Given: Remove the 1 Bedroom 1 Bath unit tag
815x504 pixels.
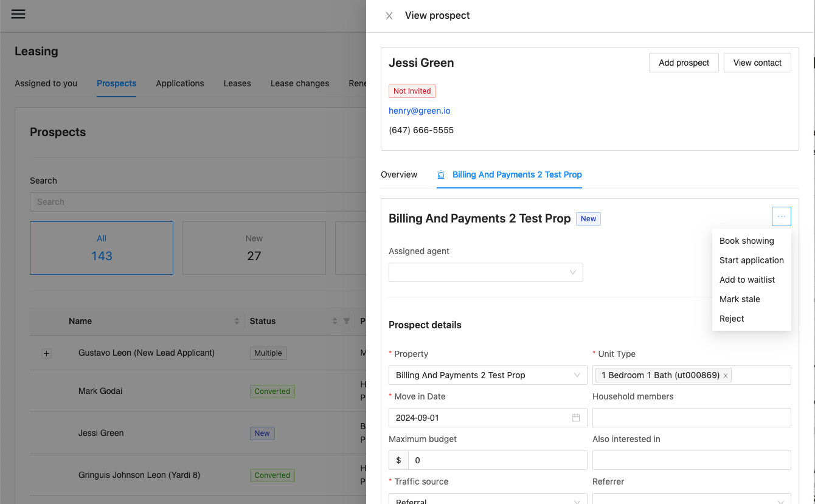Looking at the screenshot, I should [x=726, y=376].
